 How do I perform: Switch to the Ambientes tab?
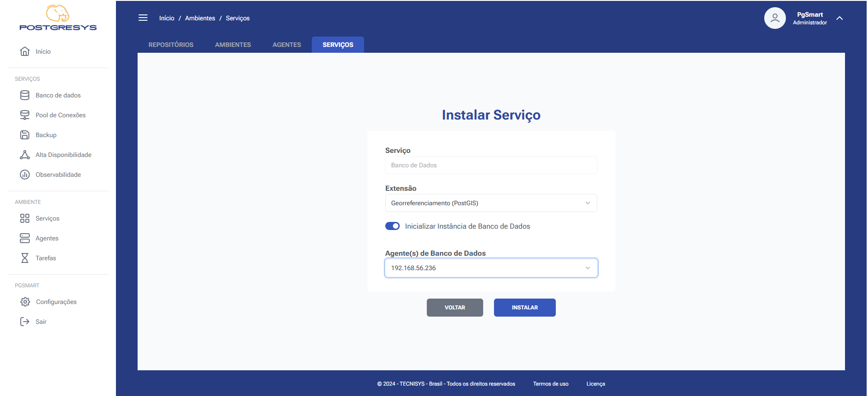coord(233,45)
